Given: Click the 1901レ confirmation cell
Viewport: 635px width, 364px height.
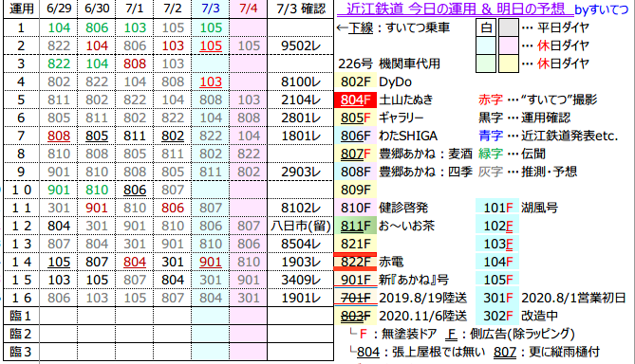Looking at the screenshot, I should click(301, 298).
